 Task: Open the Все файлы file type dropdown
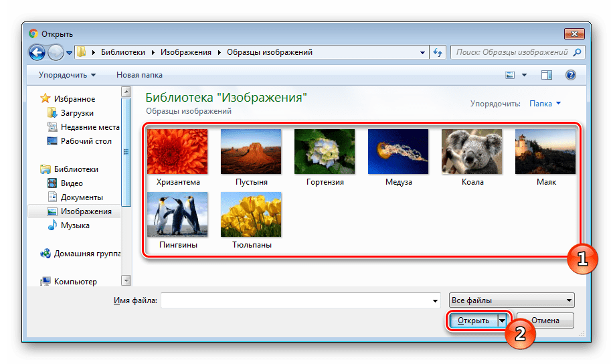click(x=512, y=300)
